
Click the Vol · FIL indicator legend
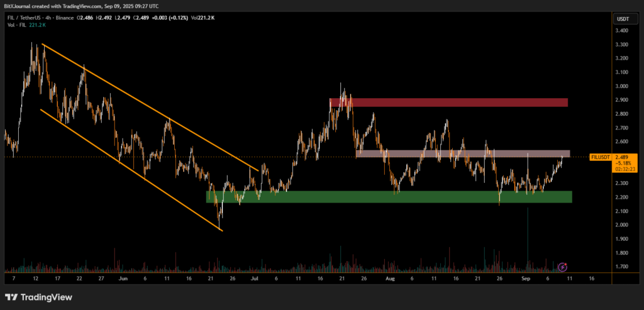coord(15,26)
